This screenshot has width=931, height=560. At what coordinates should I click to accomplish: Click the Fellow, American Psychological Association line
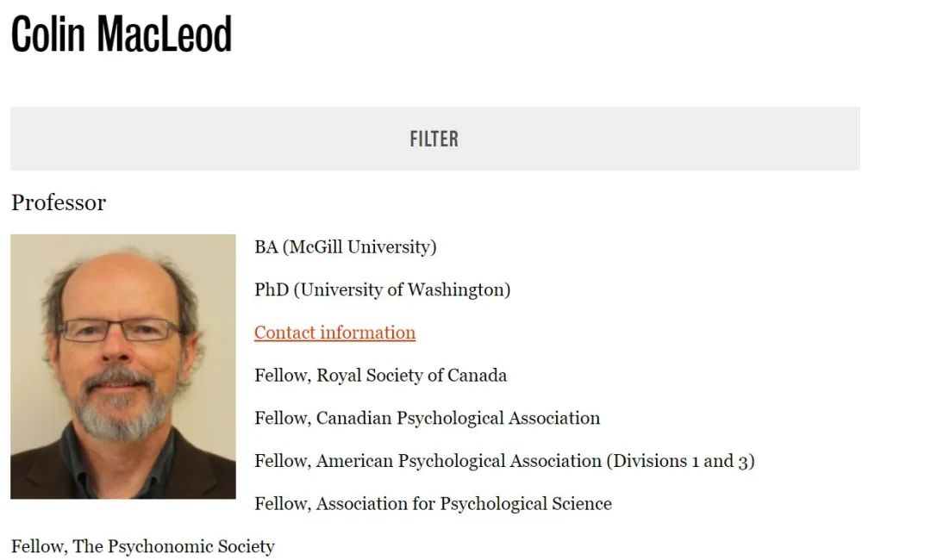pos(504,461)
